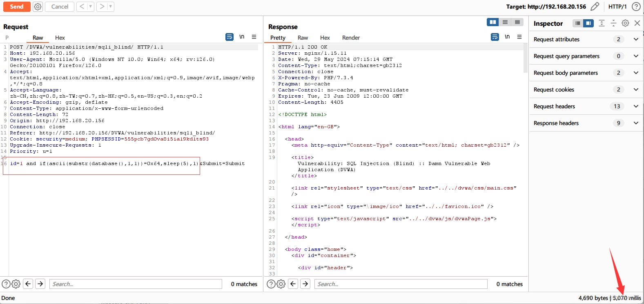
Task: Go to next match in Response search
Action: (305, 284)
